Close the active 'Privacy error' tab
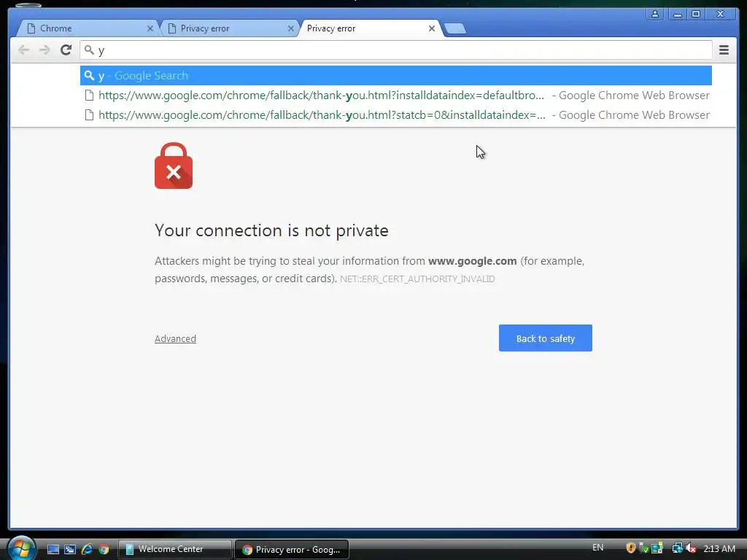This screenshot has width=747, height=560. coord(432,28)
